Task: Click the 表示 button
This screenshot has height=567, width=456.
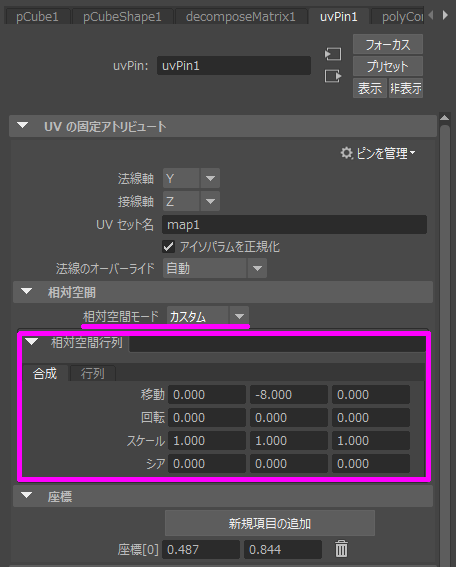Action: [x=370, y=88]
